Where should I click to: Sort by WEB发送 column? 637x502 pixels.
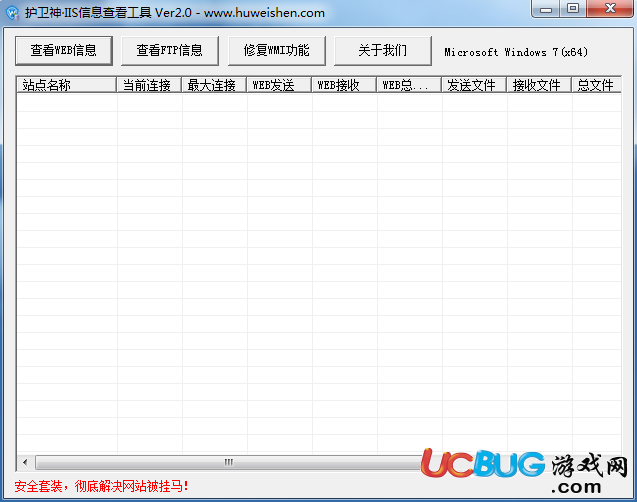tap(279, 85)
